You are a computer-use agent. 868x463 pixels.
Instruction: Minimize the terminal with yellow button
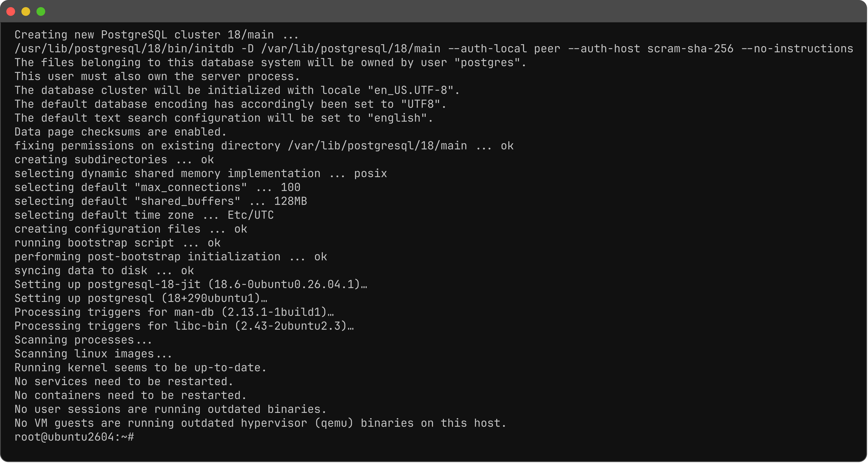pos(26,11)
